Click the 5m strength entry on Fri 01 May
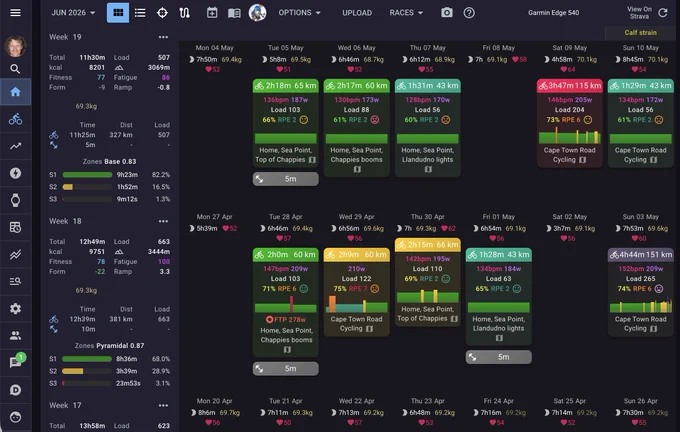 [499, 357]
